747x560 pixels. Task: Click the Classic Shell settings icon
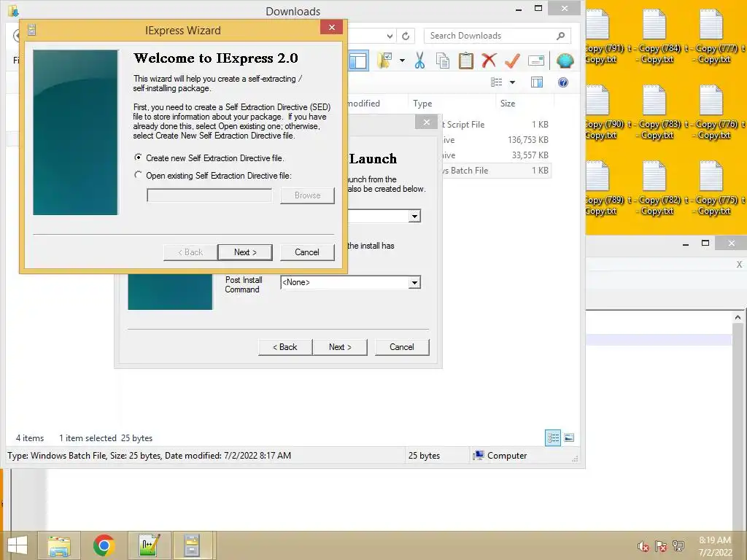pos(565,61)
